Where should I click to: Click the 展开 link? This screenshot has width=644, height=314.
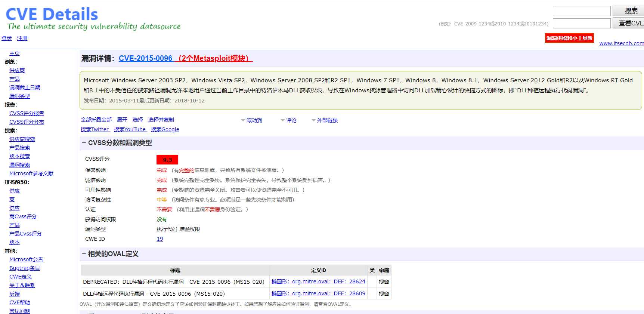pos(122,120)
